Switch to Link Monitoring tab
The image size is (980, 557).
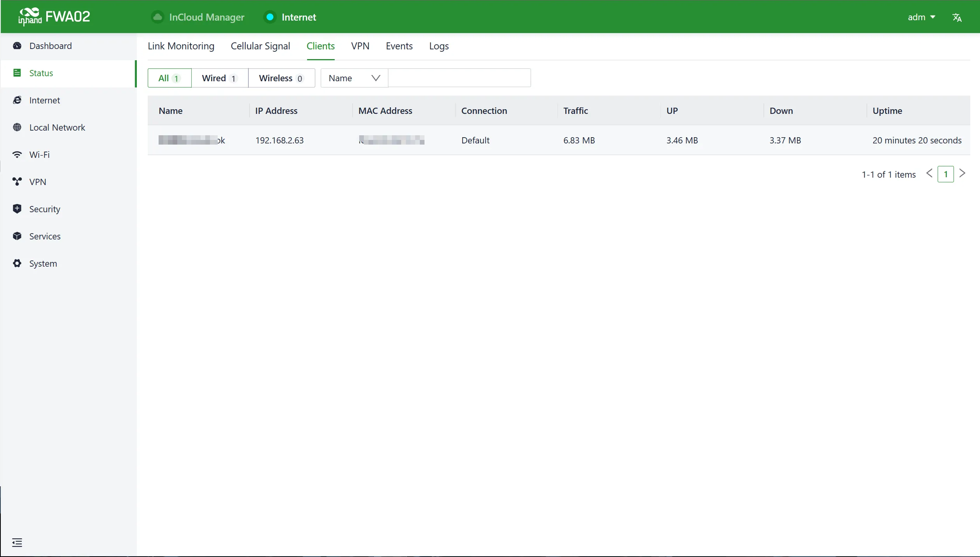pos(181,46)
